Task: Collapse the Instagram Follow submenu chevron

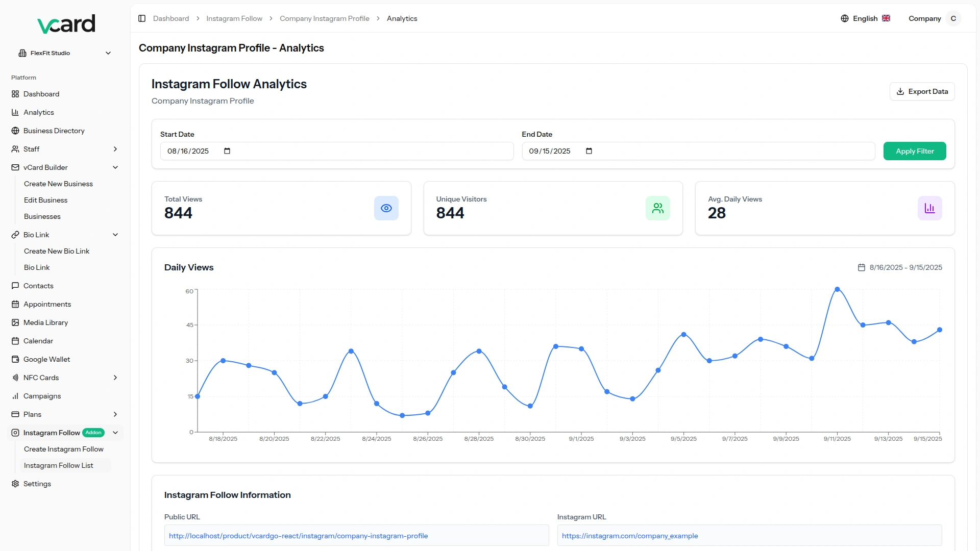Action: tap(115, 433)
